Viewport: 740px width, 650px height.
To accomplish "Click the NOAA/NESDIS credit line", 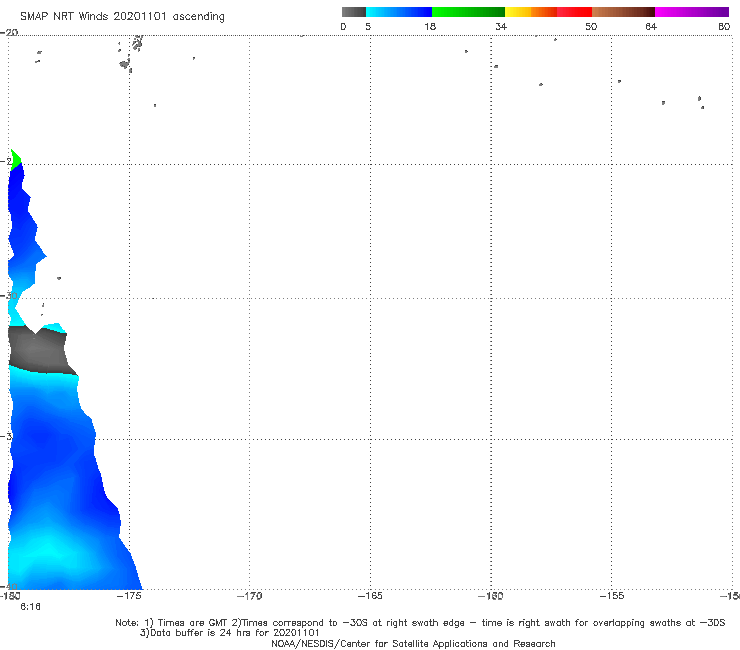I will [413, 644].
